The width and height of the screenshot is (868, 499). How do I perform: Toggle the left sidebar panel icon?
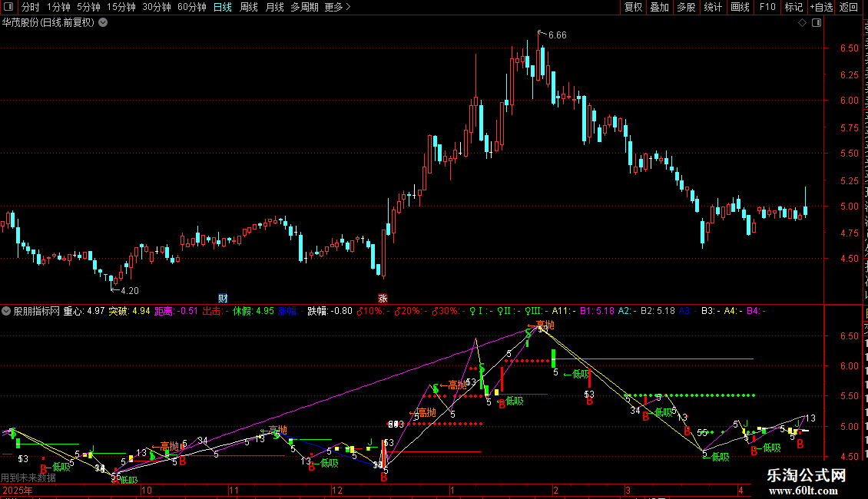(8, 7)
